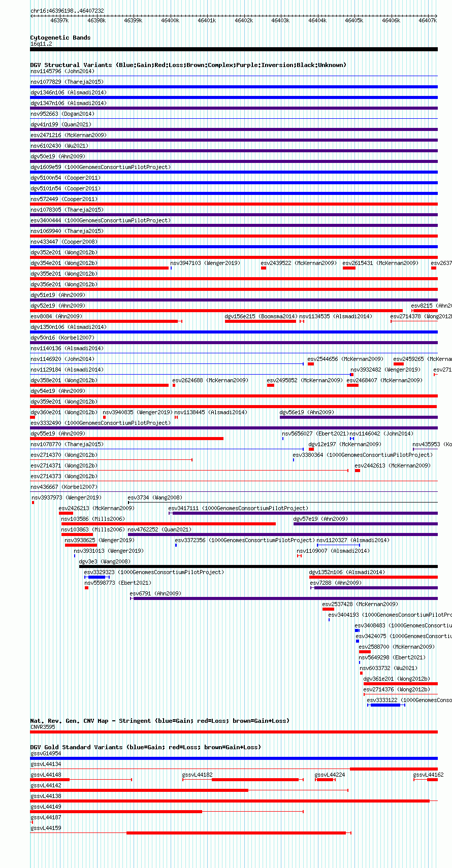Select the nsv3947103 (Wenger2019) variant
This screenshot has height=868, width=452.
click(206, 263)
